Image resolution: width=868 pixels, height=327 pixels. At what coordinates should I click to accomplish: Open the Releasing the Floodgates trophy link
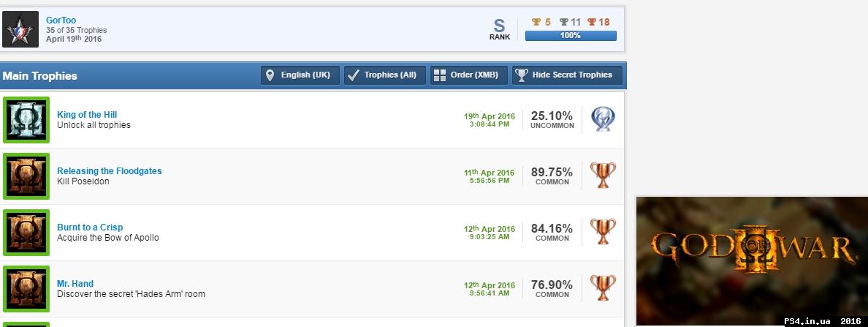(x=110, y=171)
